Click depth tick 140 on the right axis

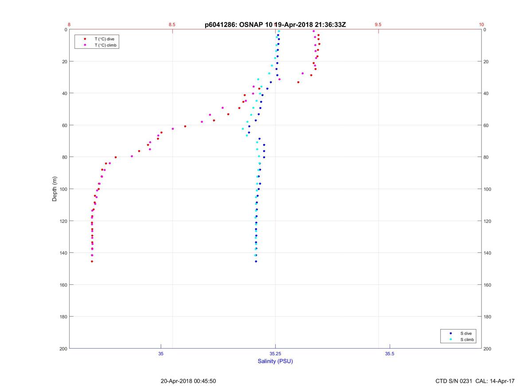487,253
